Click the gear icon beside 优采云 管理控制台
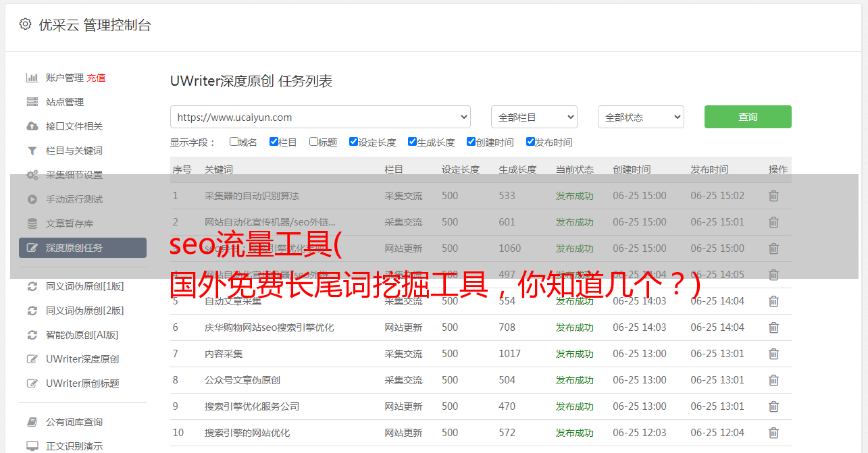The image size is (868, 453). 25,24
